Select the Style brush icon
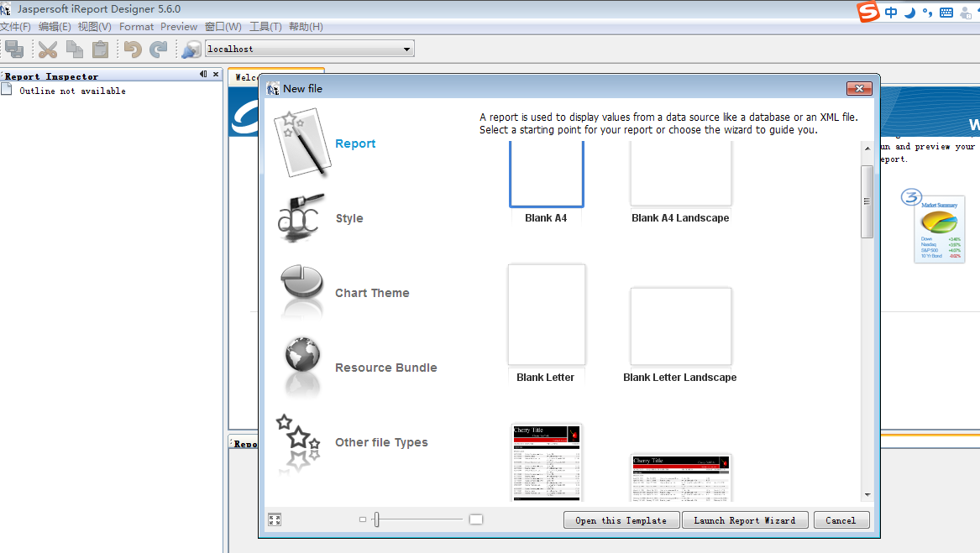The image size is (980, 553). point(301,218)
